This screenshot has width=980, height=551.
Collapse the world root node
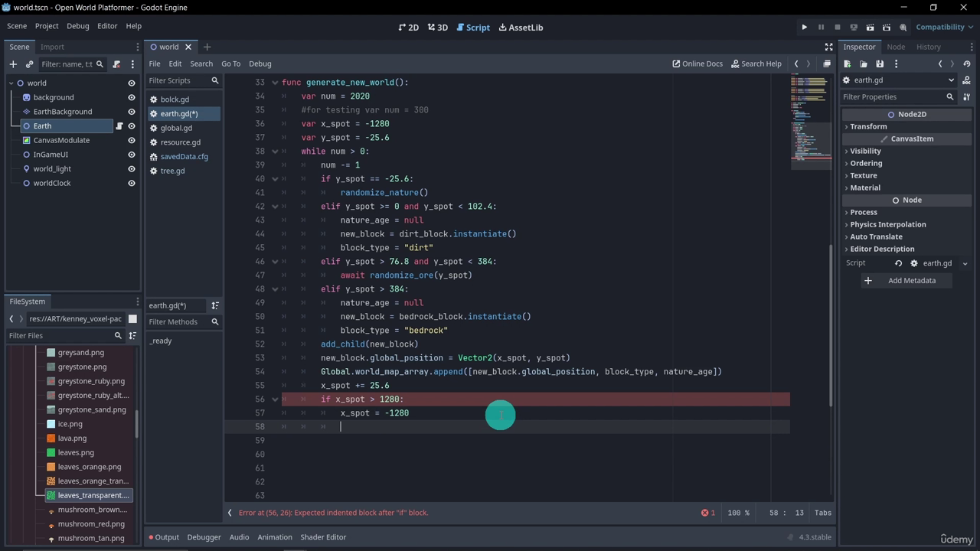point(11,83)
